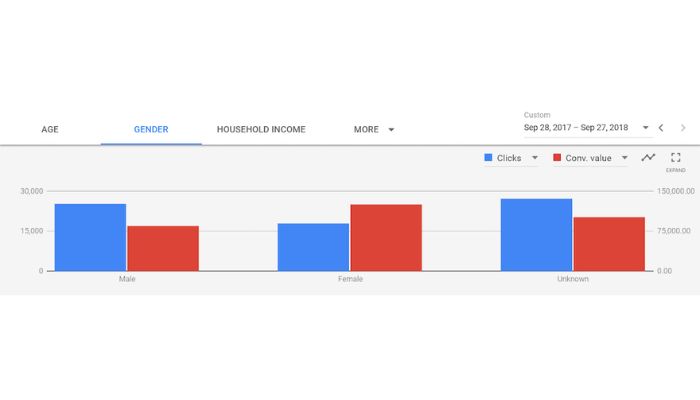Image resolution: width=700 pixels, height=400 pixels.
Task: Click the 15,000 left axis value
Action: pos(31,231)
